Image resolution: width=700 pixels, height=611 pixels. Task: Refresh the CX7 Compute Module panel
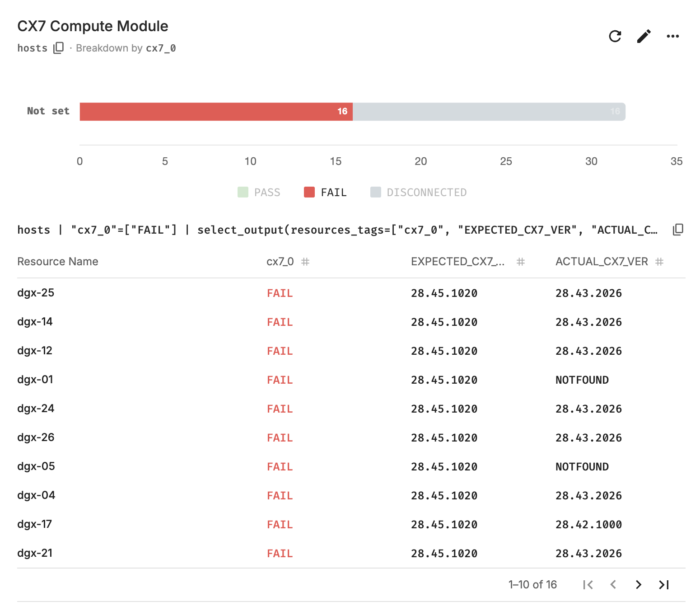pyautogui.click(x=615, y=36)
